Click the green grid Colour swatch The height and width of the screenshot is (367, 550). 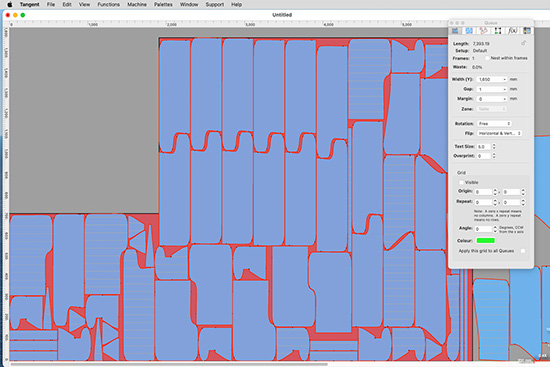pos(485,241)
